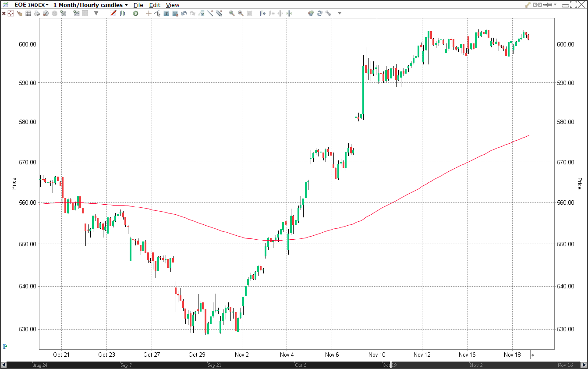This screenshot has width=588, height=369.
Task: Click the gray wrench settings icon in the toolbar
Action: [x=329, y=14]
